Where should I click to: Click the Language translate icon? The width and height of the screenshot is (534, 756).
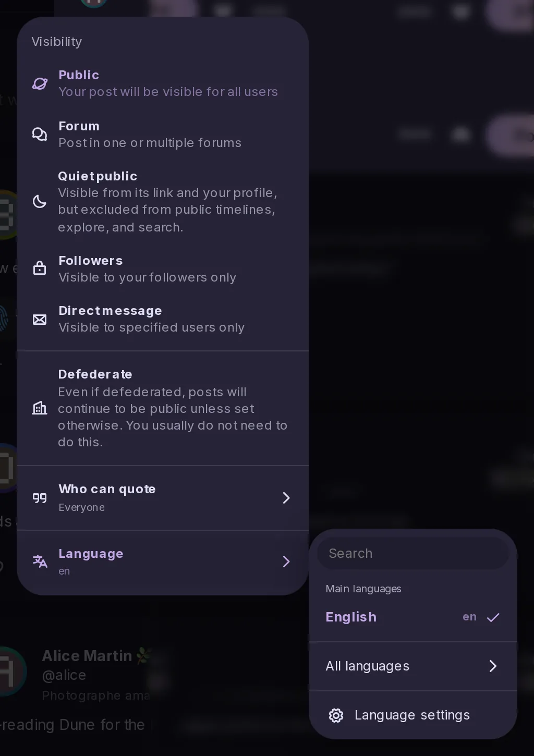(40, 562)
